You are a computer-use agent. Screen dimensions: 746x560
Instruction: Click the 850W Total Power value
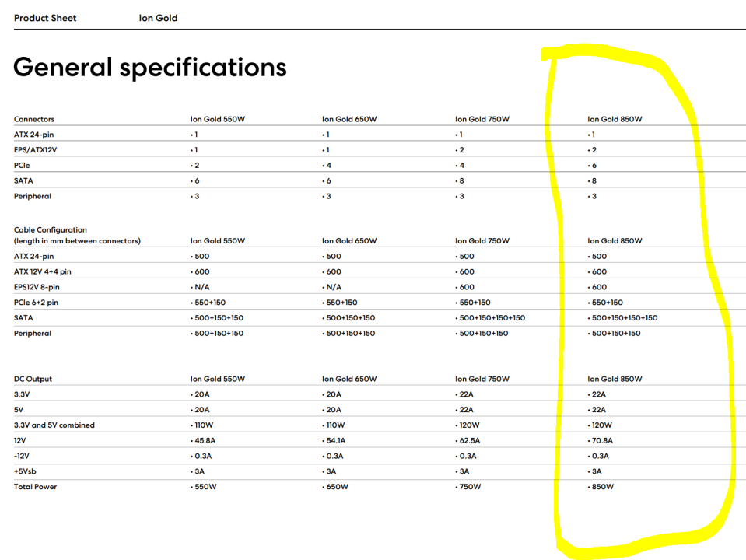click(x=601, y=487)
